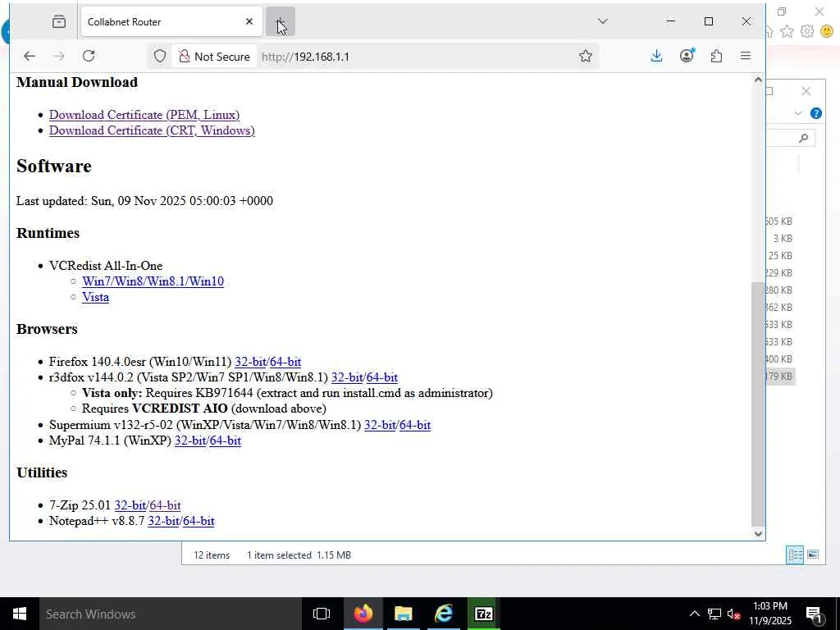
Task: Download Supermium v132 32-bit
Action: 380,425
